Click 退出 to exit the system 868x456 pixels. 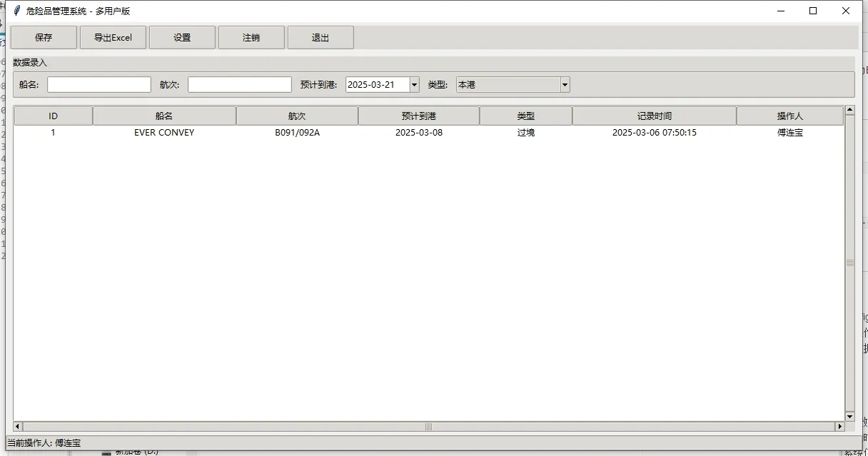click(321, 37)
